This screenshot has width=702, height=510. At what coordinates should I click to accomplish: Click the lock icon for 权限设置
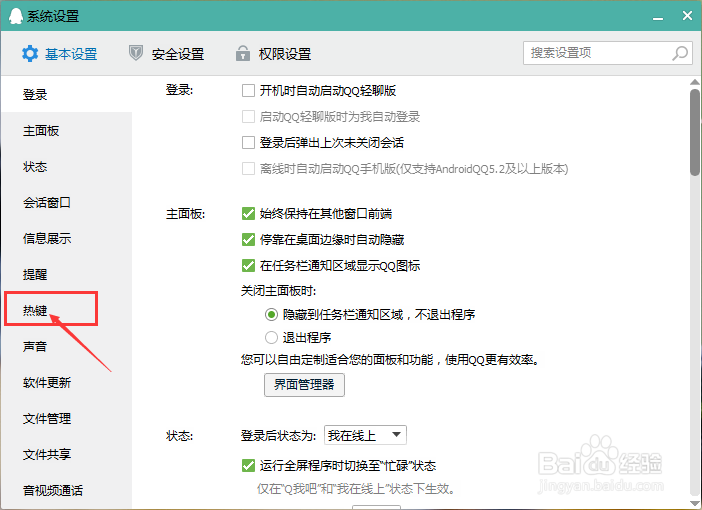coord(243,53)
